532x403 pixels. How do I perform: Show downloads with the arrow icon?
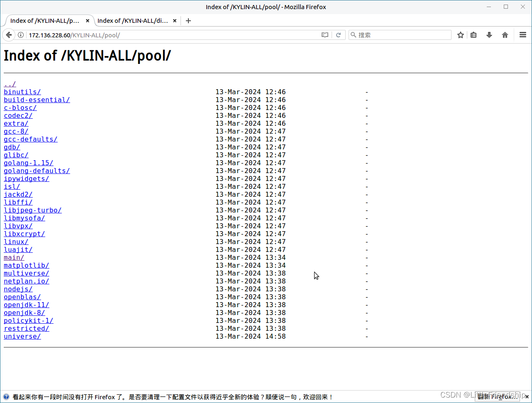(489, 35)
